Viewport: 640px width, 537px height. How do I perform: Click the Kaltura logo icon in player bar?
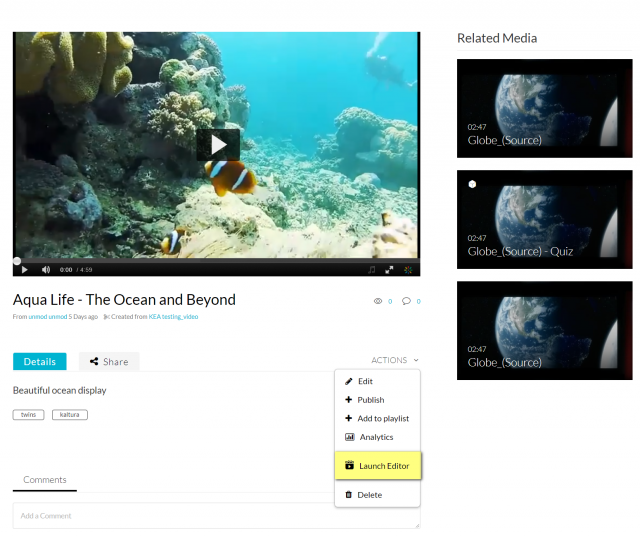(408, 270)
